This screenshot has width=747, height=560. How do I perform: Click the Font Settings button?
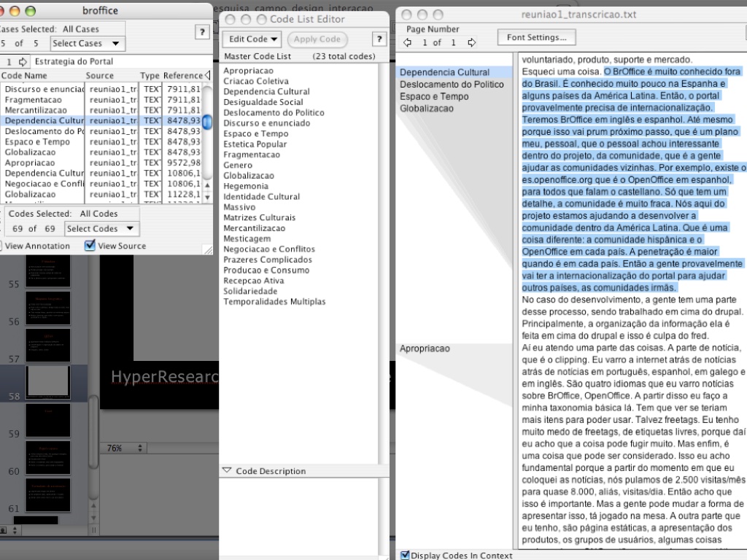click(536, 37)
